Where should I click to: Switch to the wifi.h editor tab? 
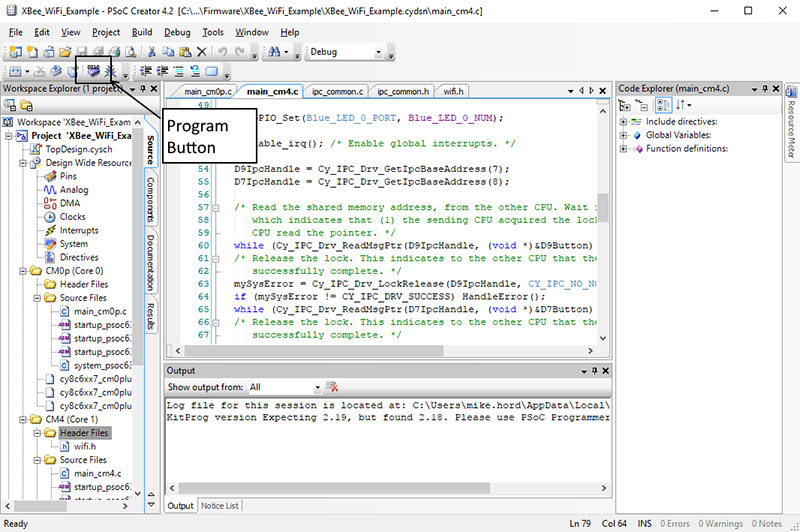[454, 92]
